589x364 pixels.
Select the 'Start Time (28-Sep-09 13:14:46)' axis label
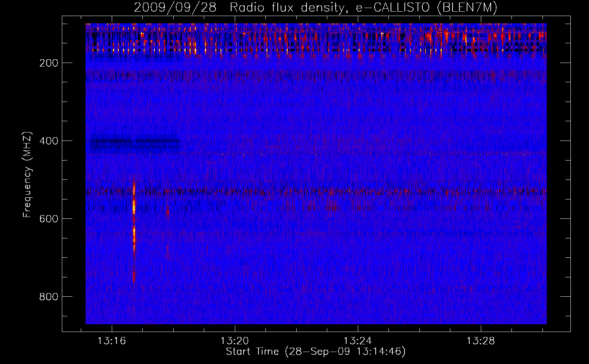[316, 352]
